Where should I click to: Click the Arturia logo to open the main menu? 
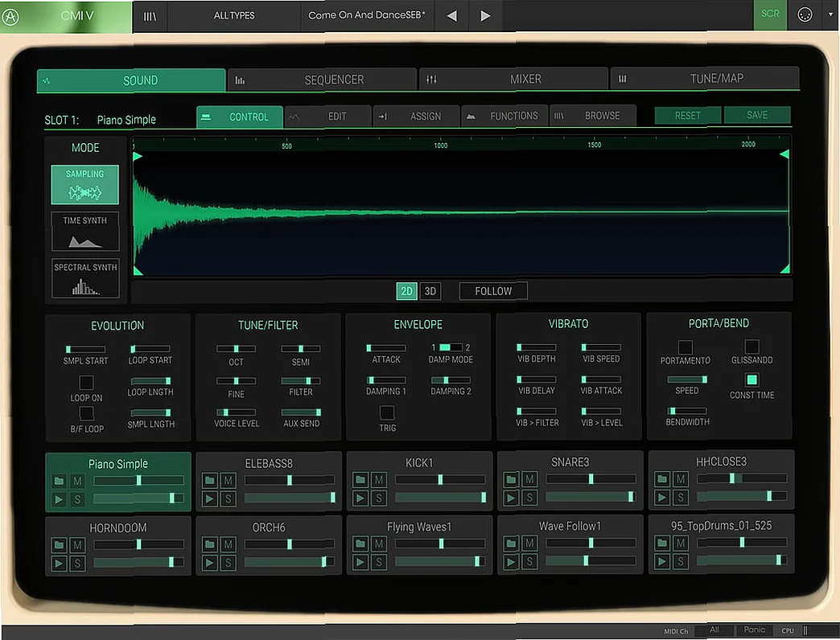click(11, 15)
